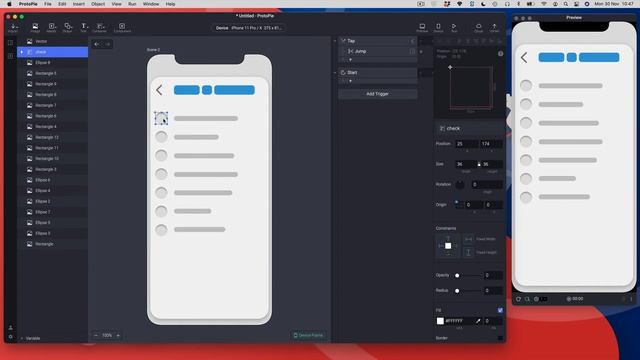Open the Import tool in toolbar
This screenshot has width=640, height=360.
(13, 28)
